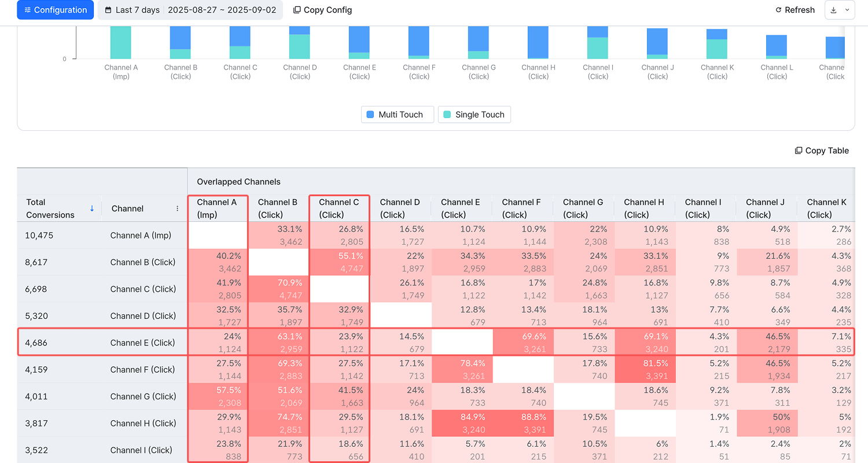Click total conversions value 5,320

coord(36,316)
